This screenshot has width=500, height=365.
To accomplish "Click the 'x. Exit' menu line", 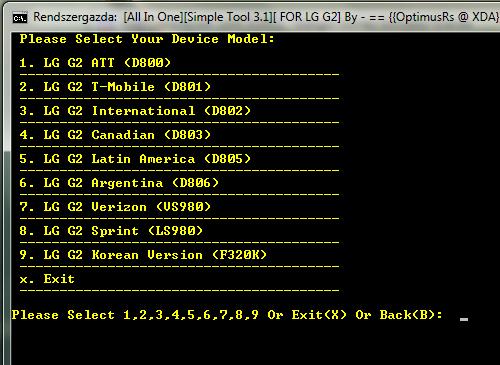I will point(47,279).
